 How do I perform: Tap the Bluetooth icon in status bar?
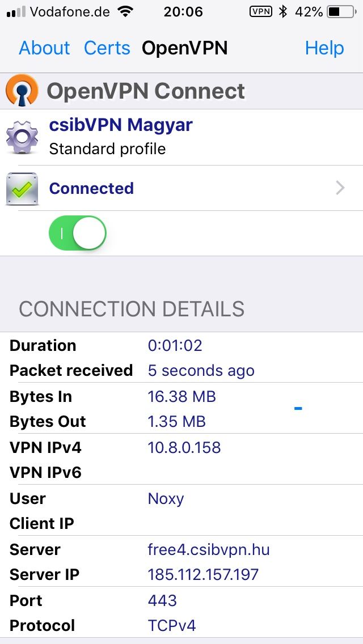pos(283,12)
